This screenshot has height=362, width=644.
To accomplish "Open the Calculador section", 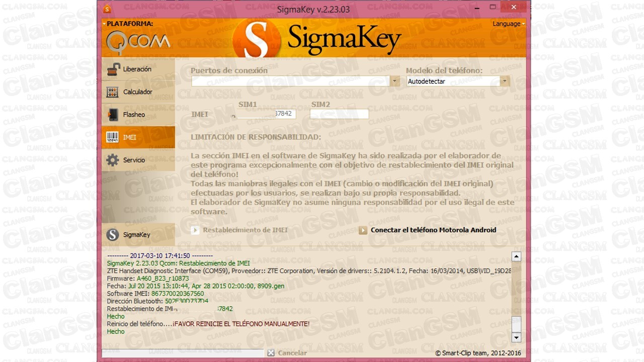I will [x=138, y=92].
